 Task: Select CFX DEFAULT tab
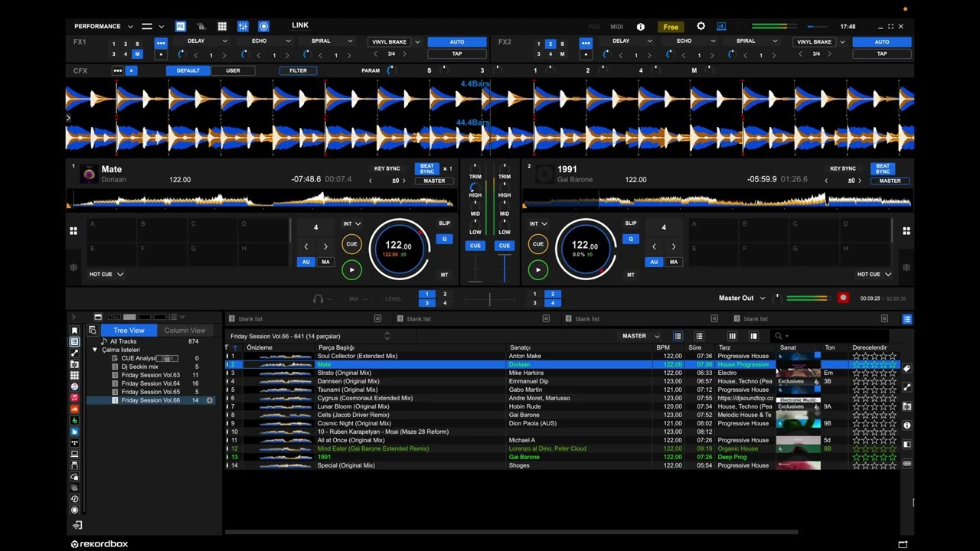[188, 70]
